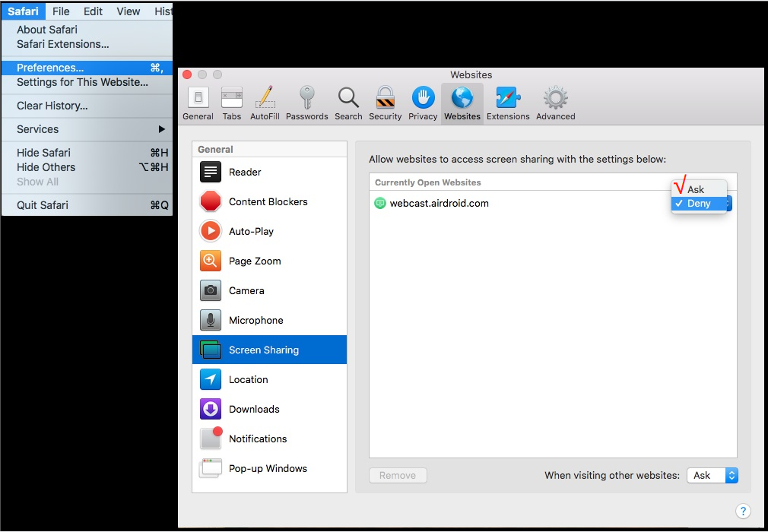Open the Advanced preferences pane

(555, 103)
